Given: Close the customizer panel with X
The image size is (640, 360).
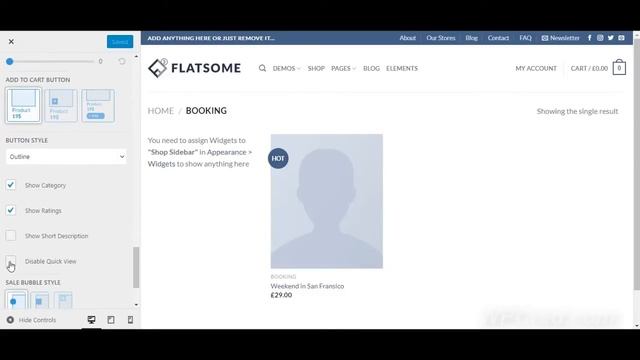Looking at the screenshot, I should tap(11, 42).
